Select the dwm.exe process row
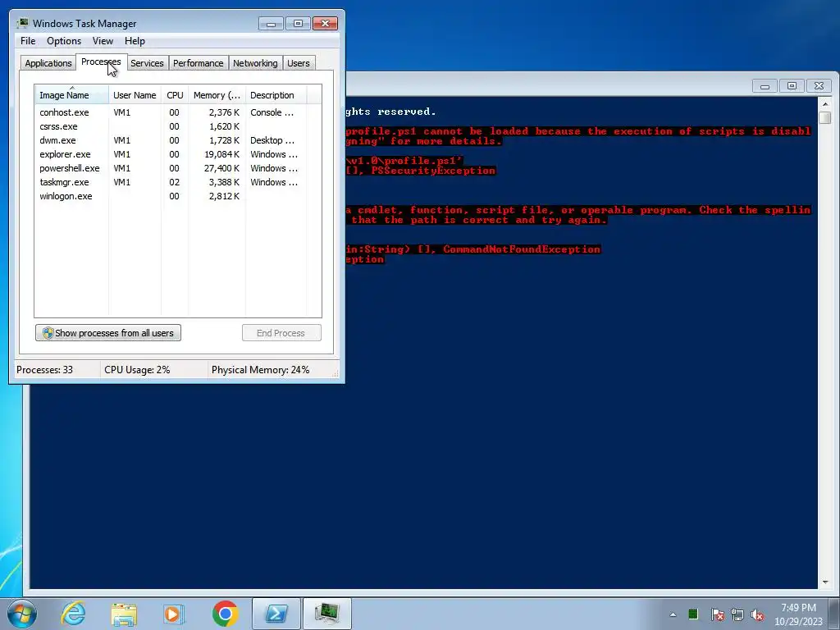 178,140
